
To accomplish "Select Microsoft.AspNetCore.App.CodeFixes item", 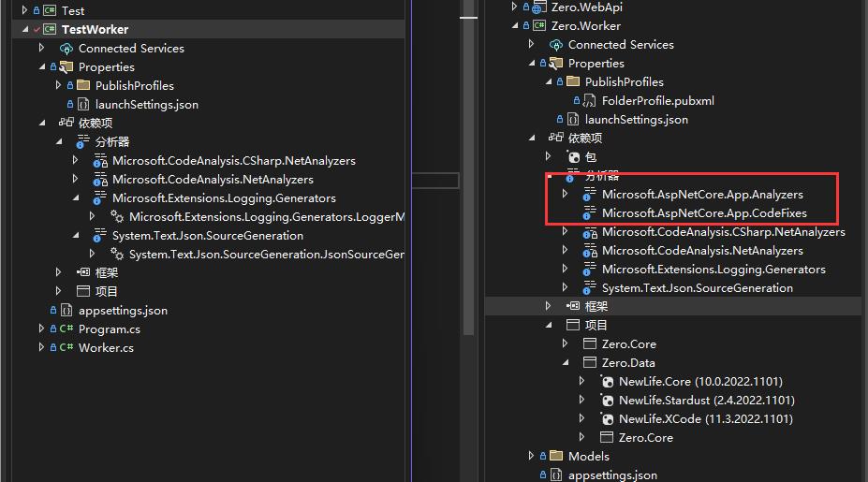I will (x=704, y=213).
